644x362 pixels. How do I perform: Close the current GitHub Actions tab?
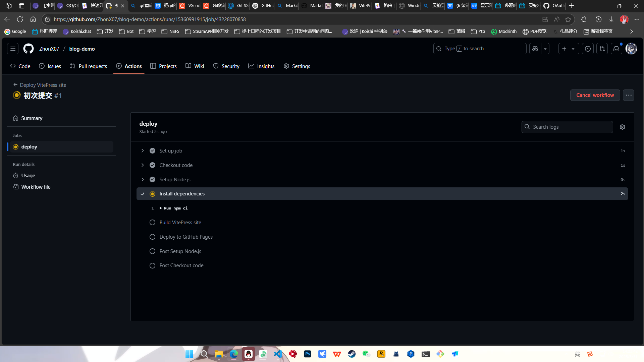pyautogui.click(x=123, y=6)
